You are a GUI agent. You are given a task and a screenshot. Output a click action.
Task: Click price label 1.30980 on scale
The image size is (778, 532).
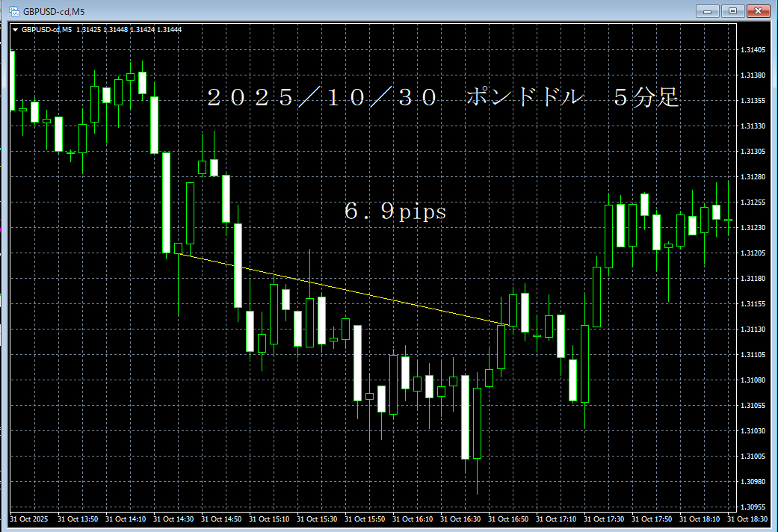[x=753, y=481]
